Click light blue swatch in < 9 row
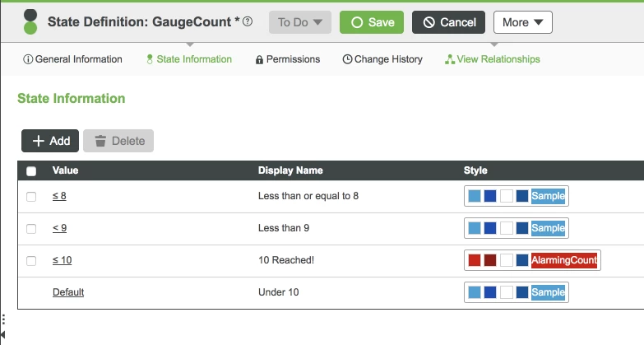 pyautogui.click(x=475, y=228)
